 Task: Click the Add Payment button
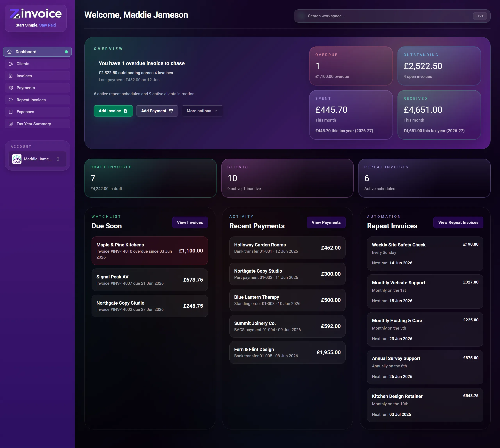[157, 111]
